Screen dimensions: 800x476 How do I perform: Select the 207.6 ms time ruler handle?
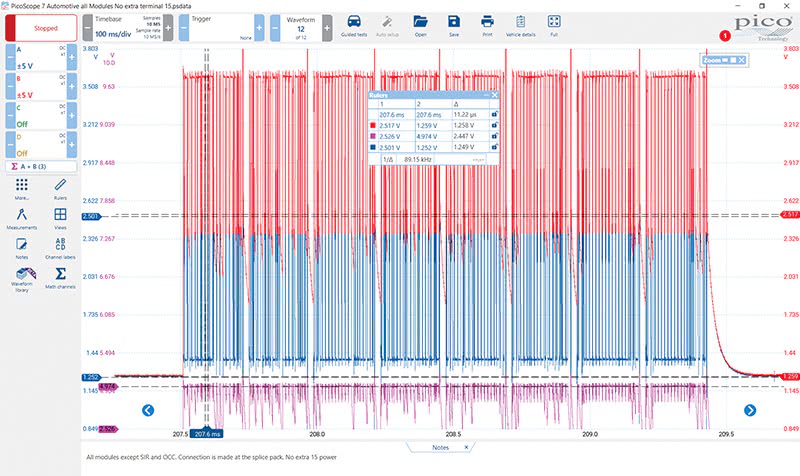click(206, 434)
